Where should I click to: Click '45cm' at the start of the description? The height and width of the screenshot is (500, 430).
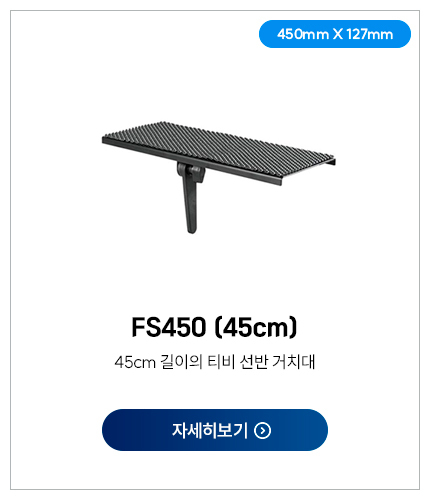coord(135,362)
